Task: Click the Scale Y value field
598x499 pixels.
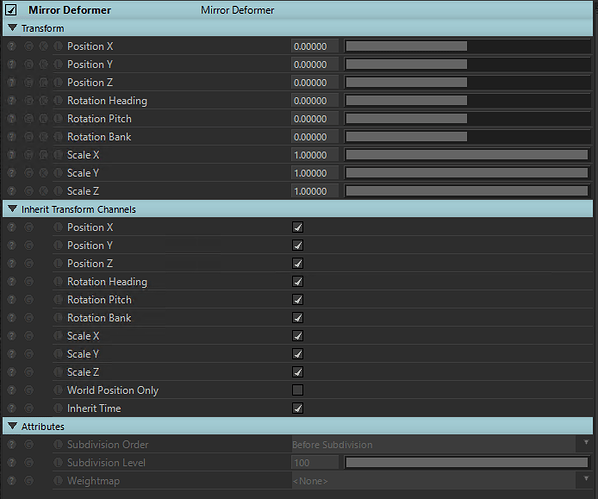Action: point(315,173)
